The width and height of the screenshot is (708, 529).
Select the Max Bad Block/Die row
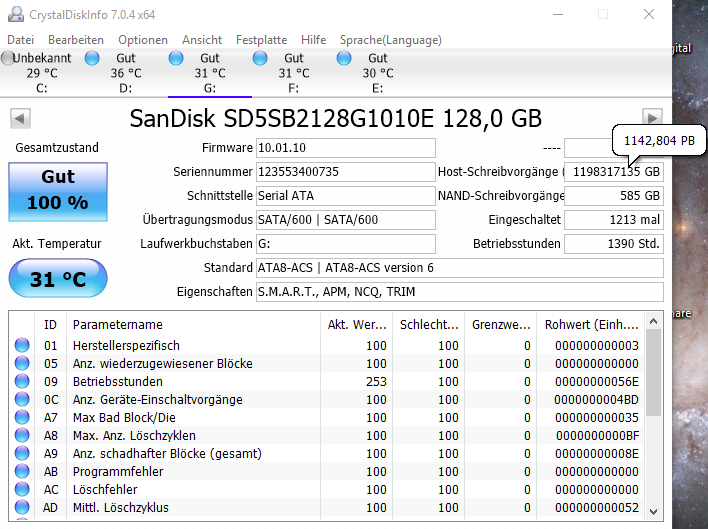click(x=327, y=418)
